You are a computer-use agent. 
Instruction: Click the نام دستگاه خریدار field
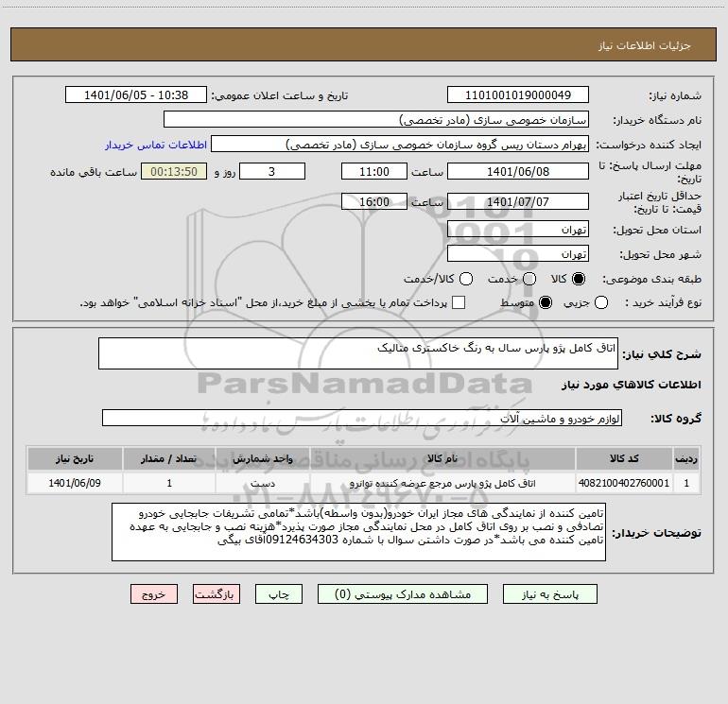tap(376, 120)
